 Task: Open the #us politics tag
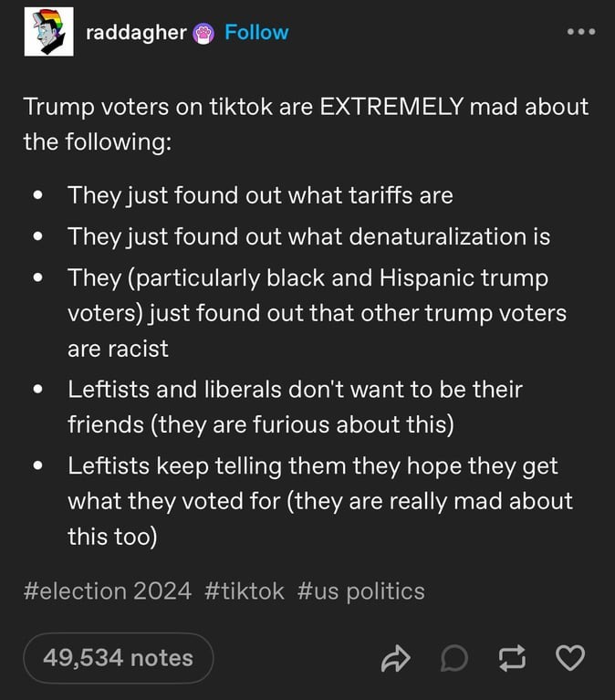[360, 591]
